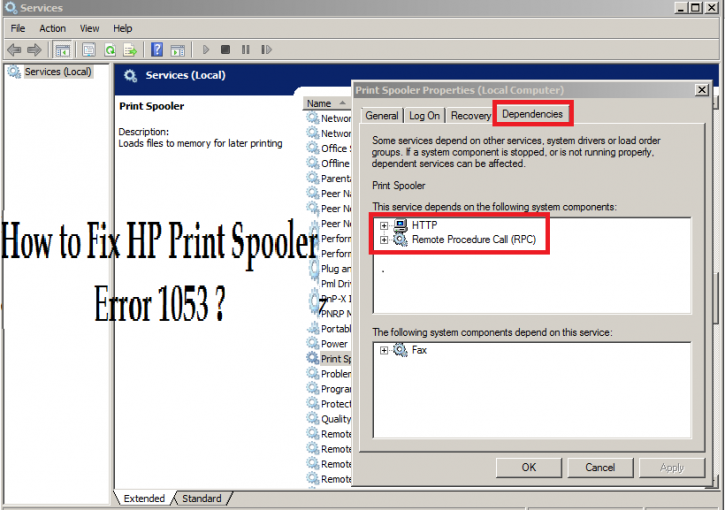This screenshot has width=725, height=510.
Task: Open the Help menu
Action: (123, 29)
